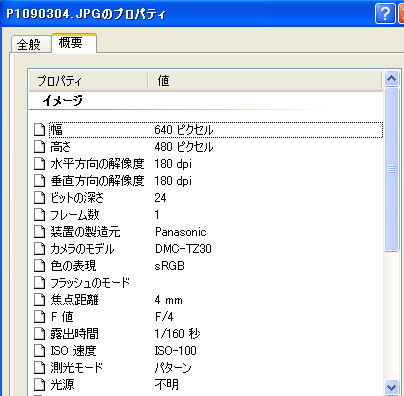Select the 光源 label
Screen dimensions: 404x396
click(x=62, y=385)
